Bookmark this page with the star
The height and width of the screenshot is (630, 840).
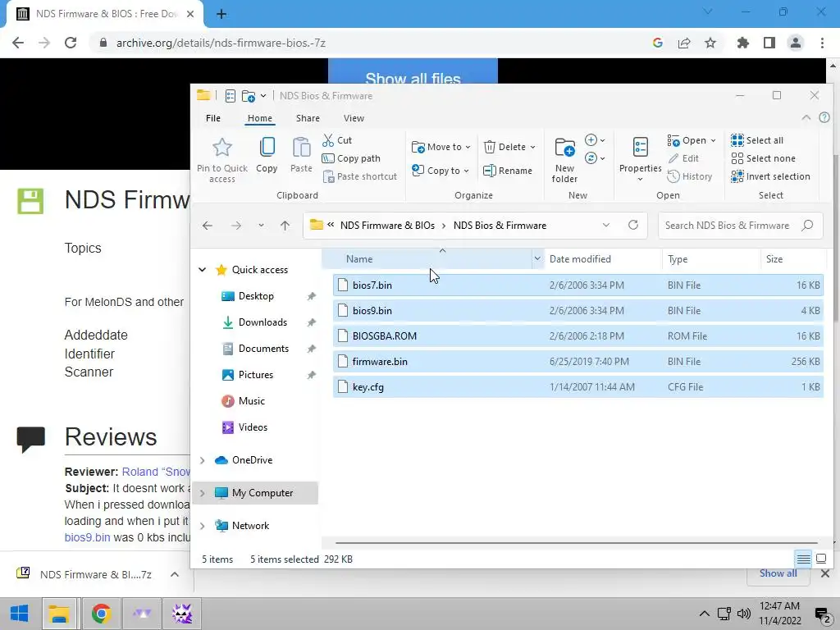710,43
